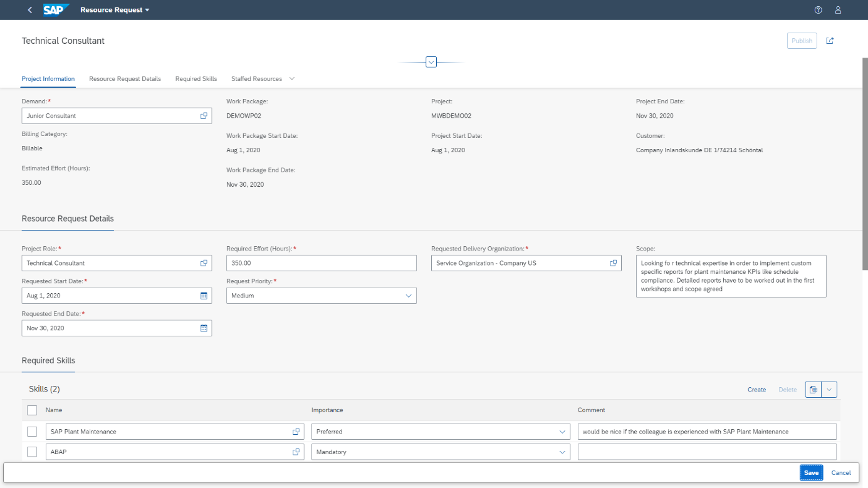Click the Importance column header

point(327,410)
